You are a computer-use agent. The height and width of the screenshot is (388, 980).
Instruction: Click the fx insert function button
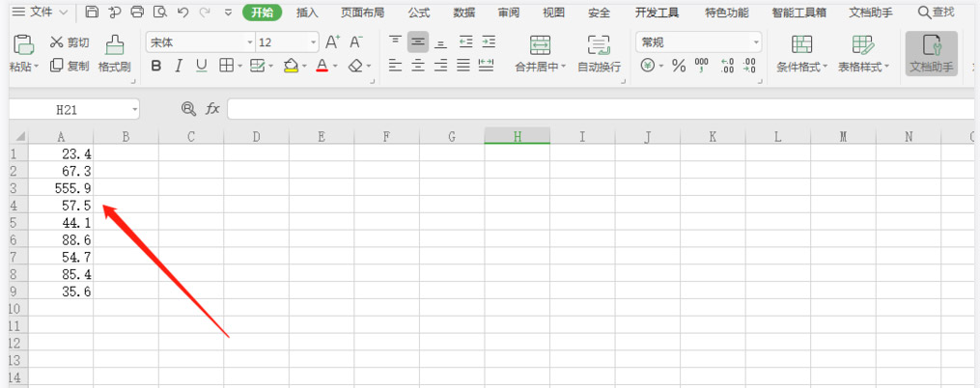[212, 109]
